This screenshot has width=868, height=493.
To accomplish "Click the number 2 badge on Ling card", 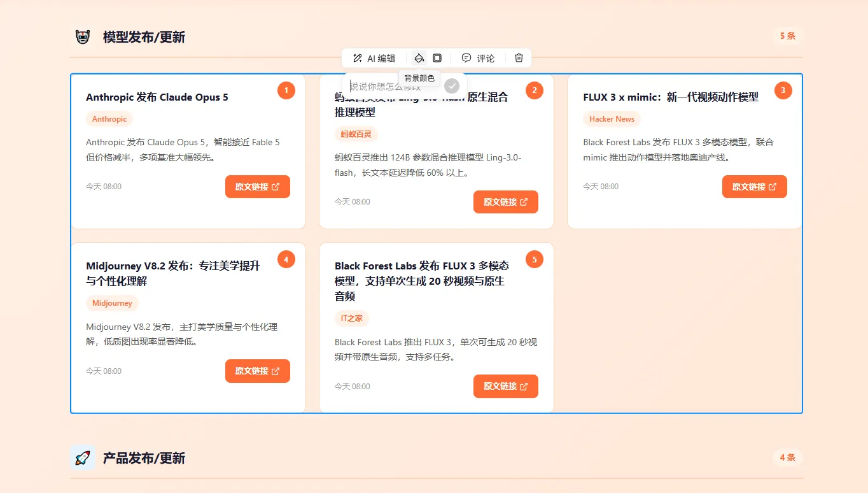I will pos(535,90).
